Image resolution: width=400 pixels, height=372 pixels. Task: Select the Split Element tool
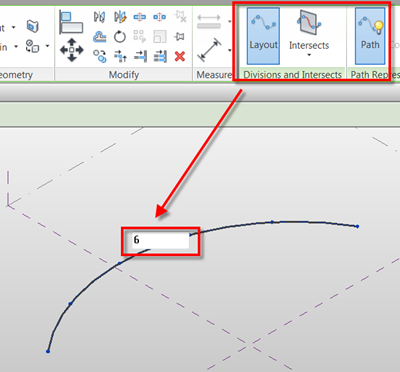click(x=140, y=17)
